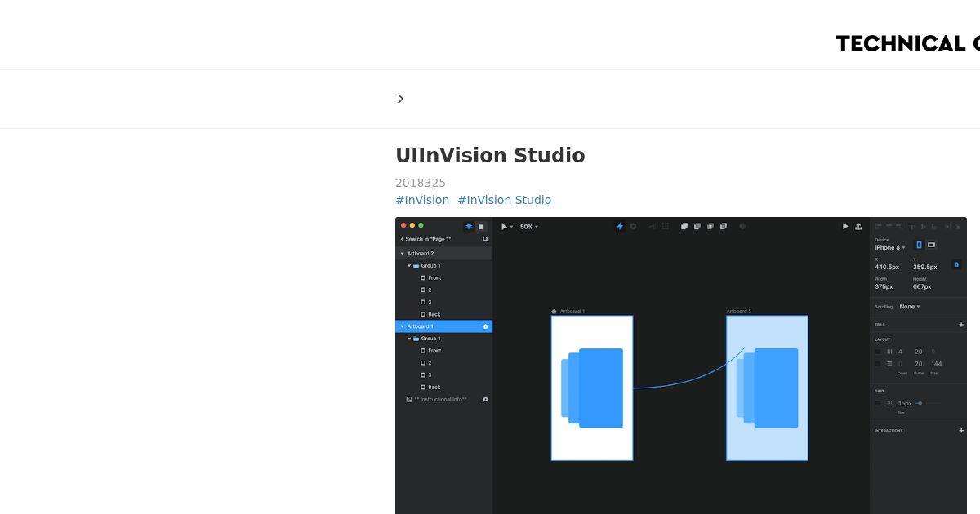This screenshot has height=514, width=980.
Task: Collapse the Artboard 2 layer tree
Action: tap(403, 254)
